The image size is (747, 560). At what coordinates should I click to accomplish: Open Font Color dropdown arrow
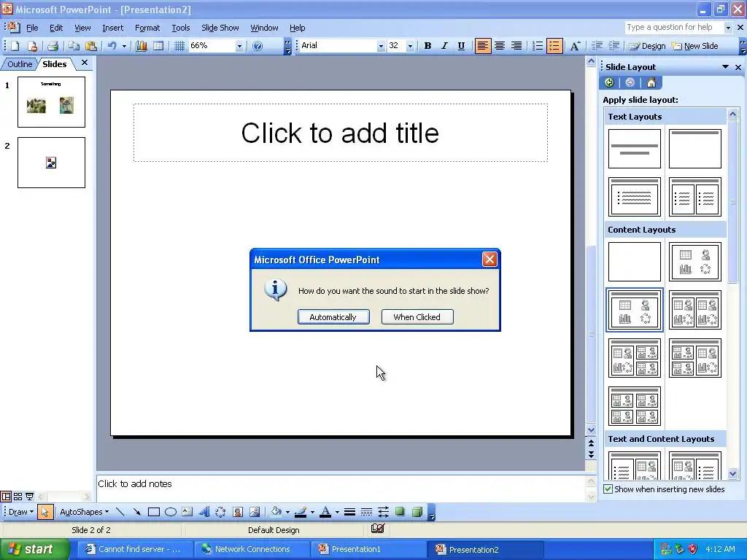coord(337,512)
